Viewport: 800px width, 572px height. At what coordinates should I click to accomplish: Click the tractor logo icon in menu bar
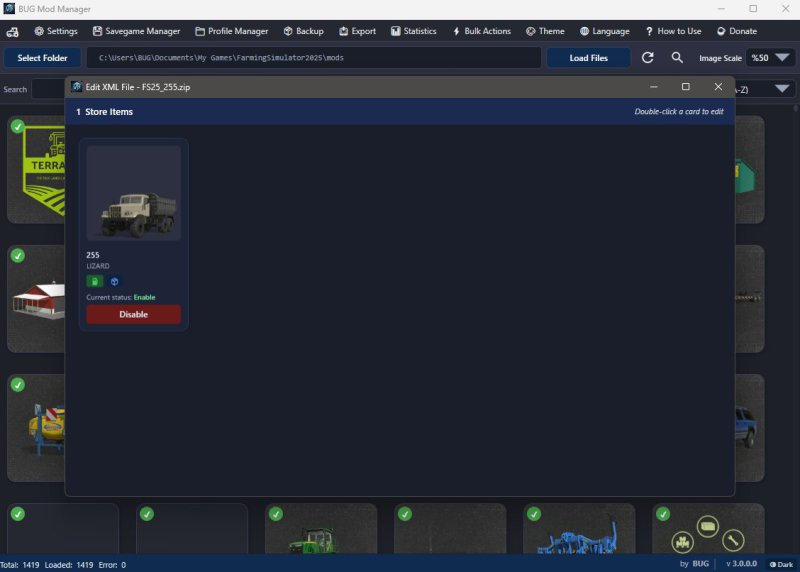coord(12,32)
